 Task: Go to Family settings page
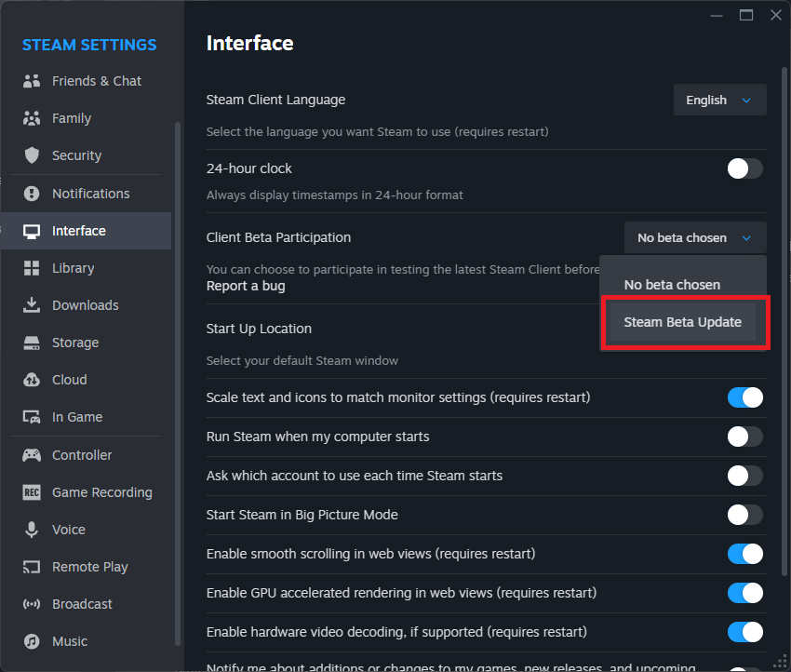(x=87, y=118)
